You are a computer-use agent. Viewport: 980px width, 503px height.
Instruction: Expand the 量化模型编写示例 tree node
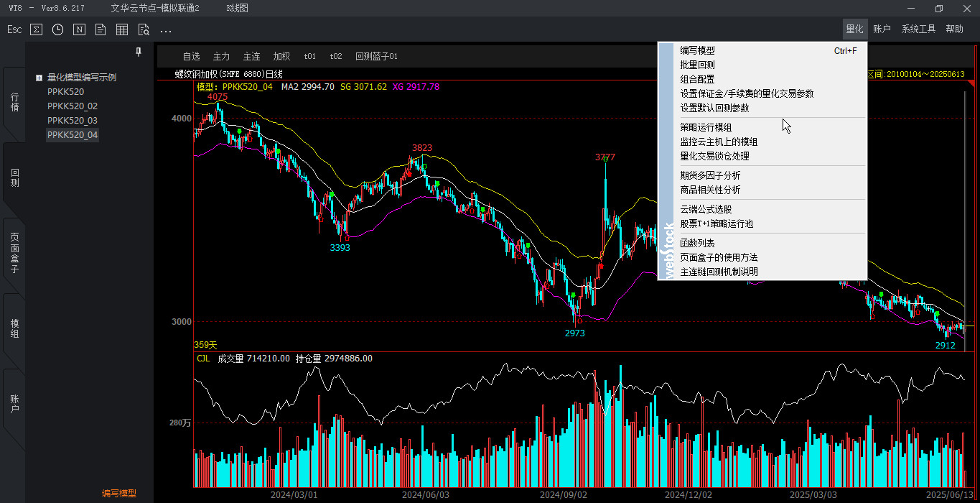click(x=39, y=78)
